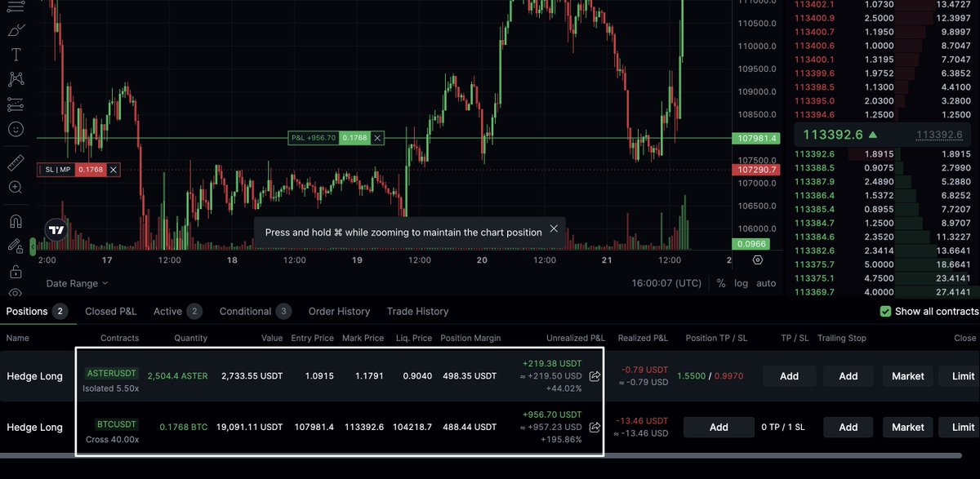Lock all drawing tools
Image resolution: width=980 pixels, height=479 pixels.
click(x=16, y=270)
